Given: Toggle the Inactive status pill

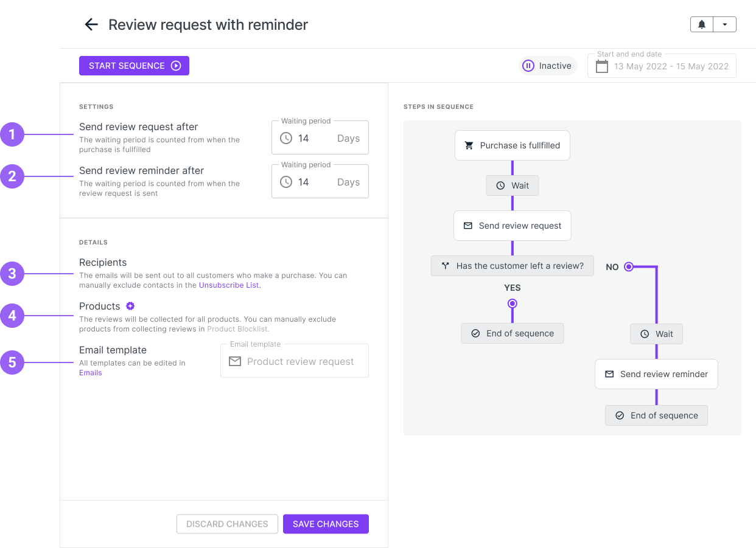Looking at the screenshot, I should tap(548, 66).
